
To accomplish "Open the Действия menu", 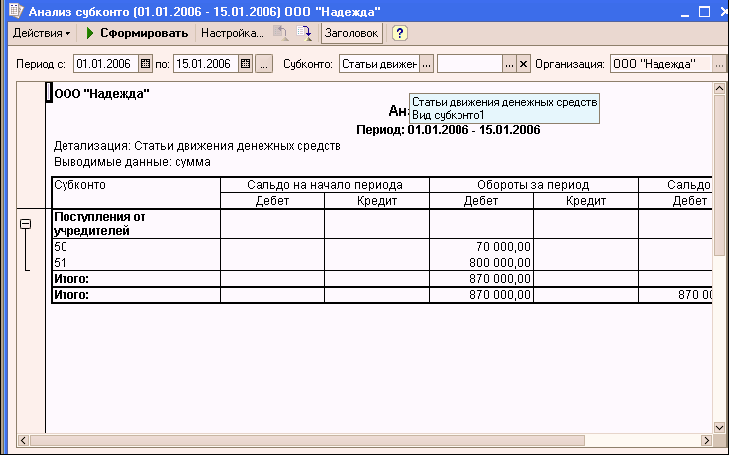I will click(41, 33).
